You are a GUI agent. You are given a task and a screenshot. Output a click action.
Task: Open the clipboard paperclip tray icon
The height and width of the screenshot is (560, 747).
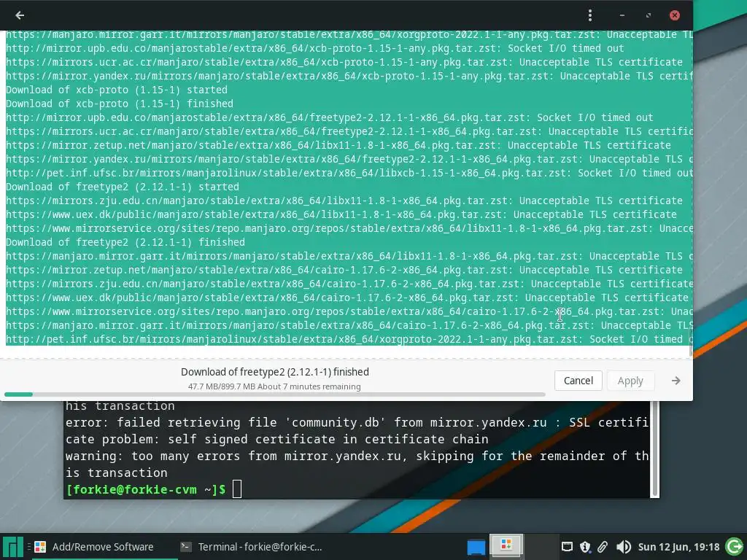click(603, 547)
